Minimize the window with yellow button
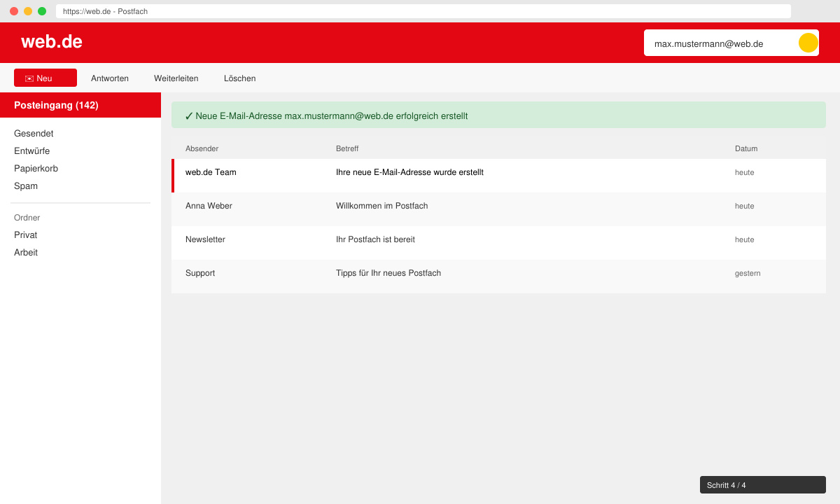840x504 pixels. [x=28, y=11]
